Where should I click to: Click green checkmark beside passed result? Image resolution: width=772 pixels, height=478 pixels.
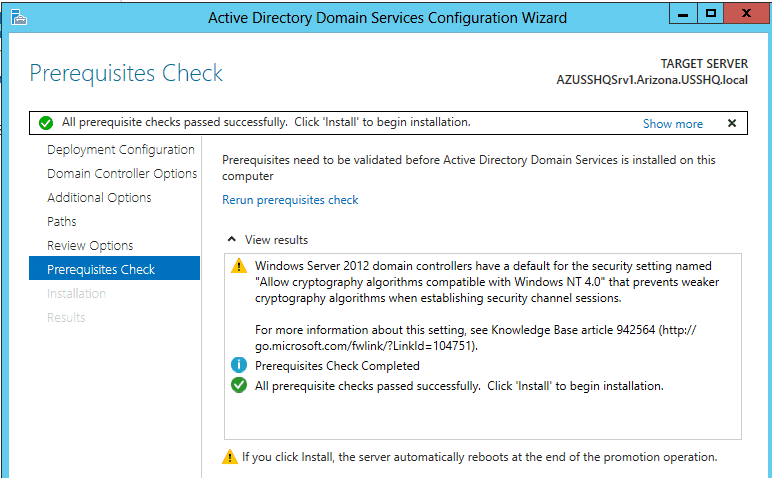[239, 385]
